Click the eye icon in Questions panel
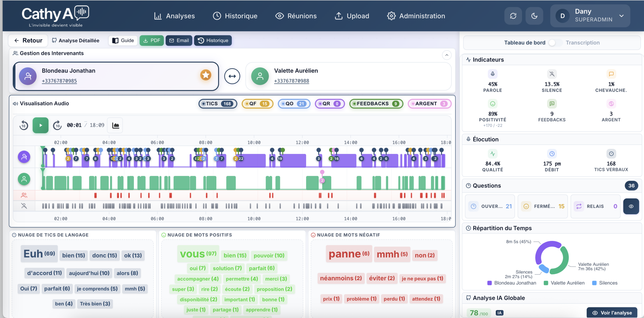This screenshot has height=318, width=644. 631,206
